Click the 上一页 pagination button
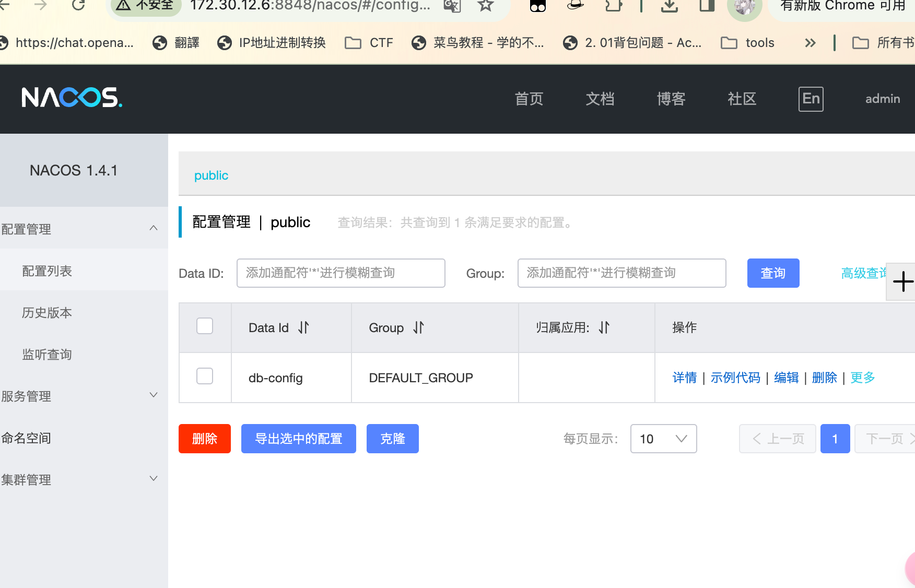 (777, 439)
